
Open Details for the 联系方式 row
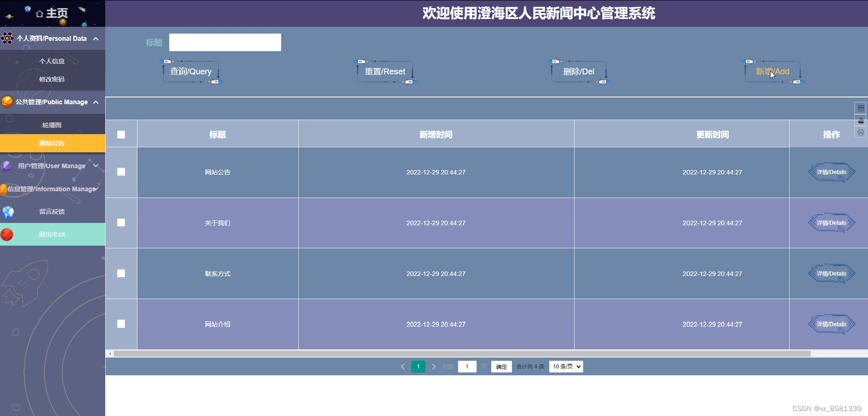[832, 274]
